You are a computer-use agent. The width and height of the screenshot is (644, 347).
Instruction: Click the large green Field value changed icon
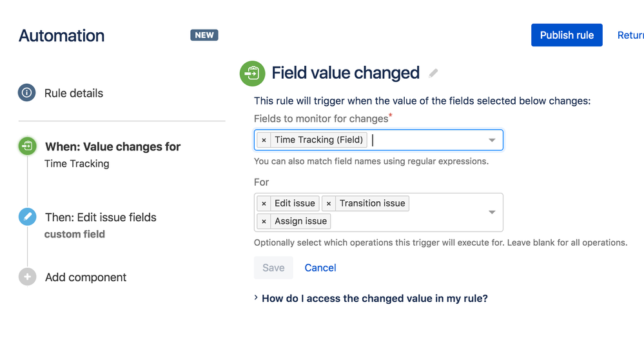[252, 74]
